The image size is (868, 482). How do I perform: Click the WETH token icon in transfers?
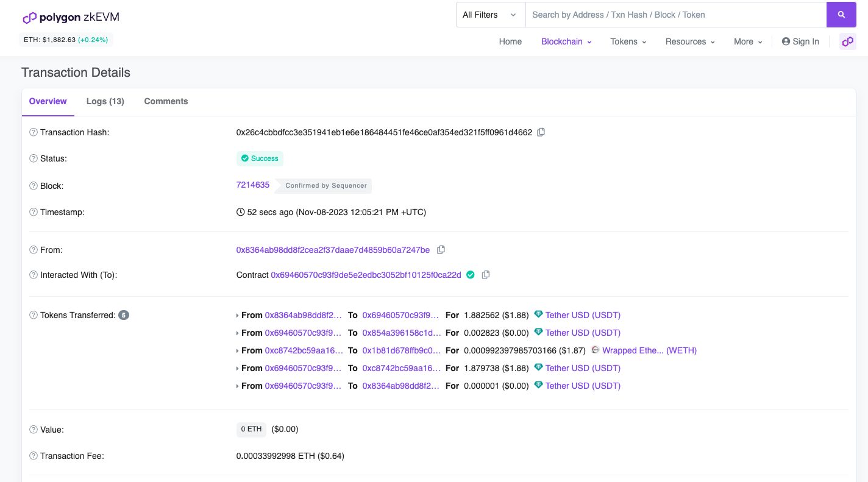coord(596,350)
